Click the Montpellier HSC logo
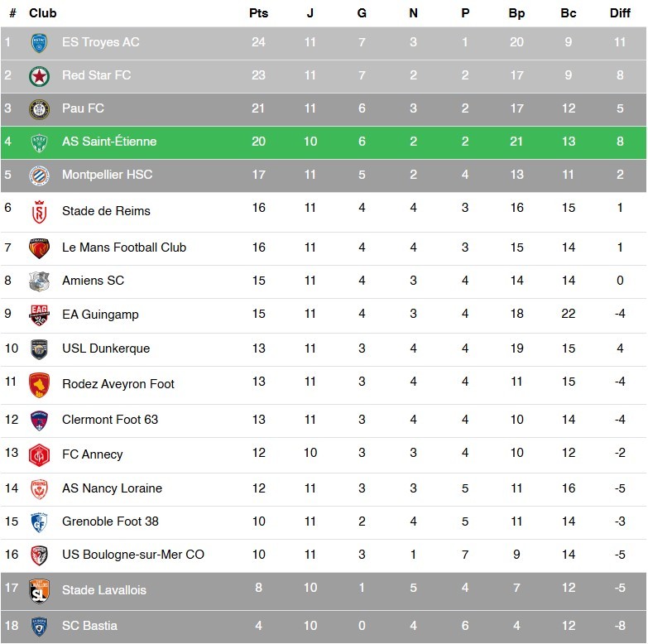Image resolution: width=648 pixels, height=644 pixels. 39,175
